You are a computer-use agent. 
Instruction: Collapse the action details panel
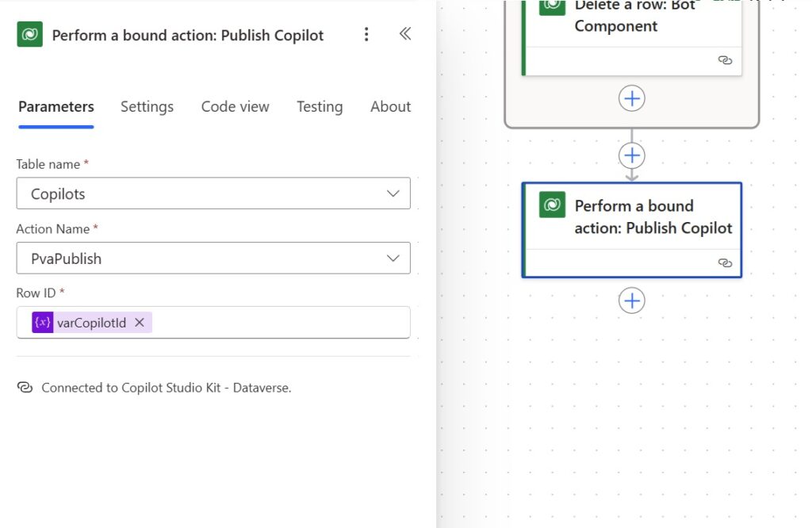coord(405,34)
